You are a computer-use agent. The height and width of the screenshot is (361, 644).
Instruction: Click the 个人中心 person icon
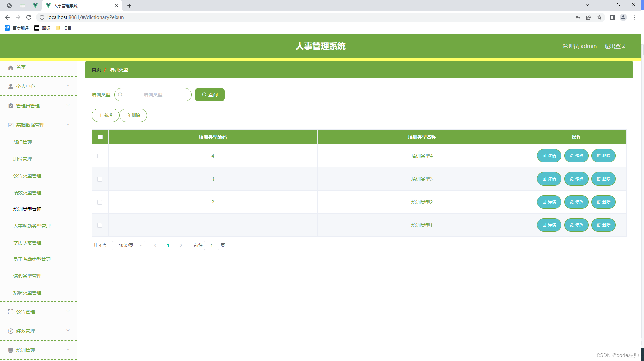11,86
